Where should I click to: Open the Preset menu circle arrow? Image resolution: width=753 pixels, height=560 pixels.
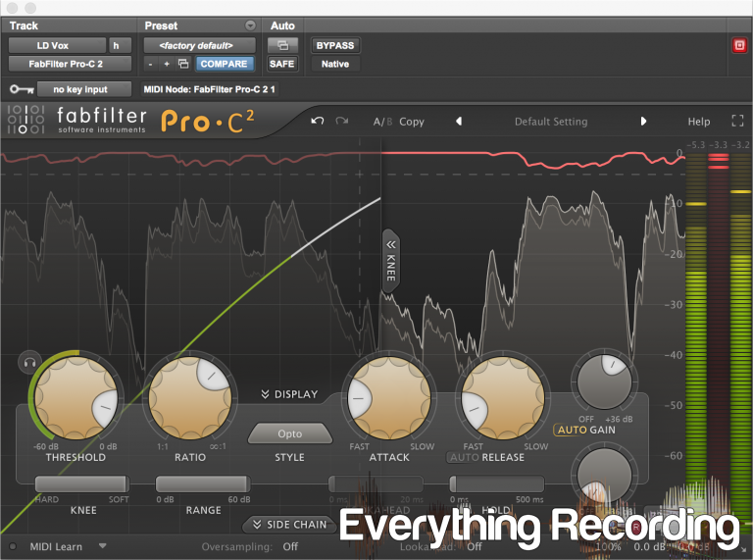(250, 25)
